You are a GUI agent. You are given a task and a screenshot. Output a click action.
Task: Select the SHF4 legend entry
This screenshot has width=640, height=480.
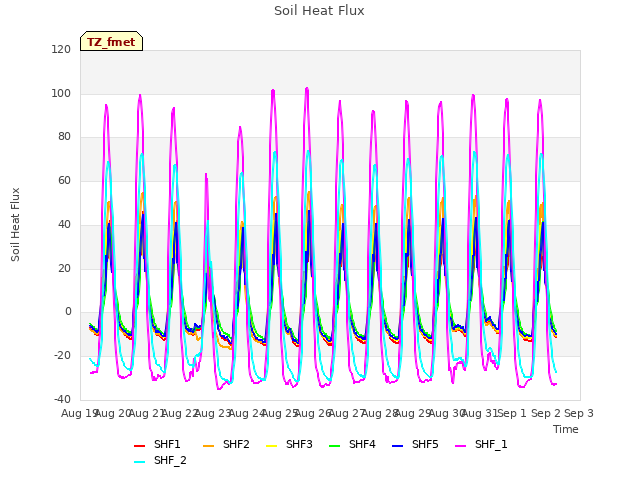point(352,444)
